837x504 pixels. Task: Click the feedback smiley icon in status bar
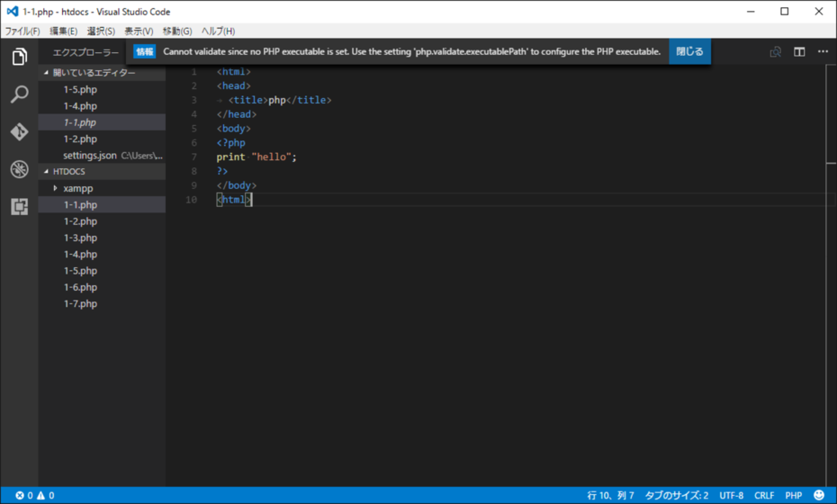(x=819, y=495)
